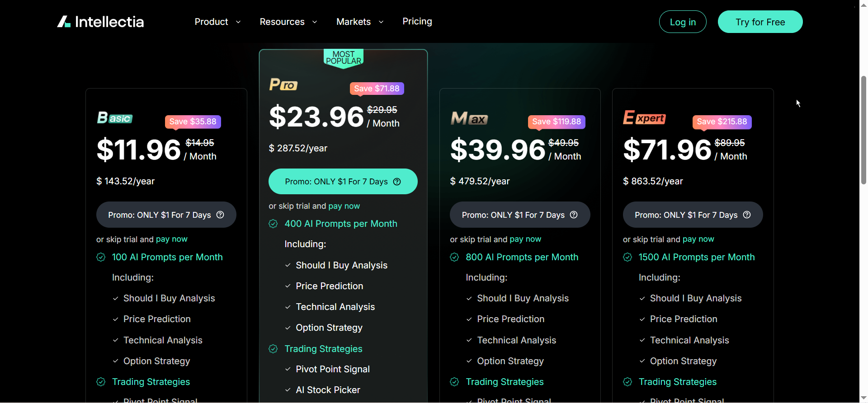Viewport: 868px width, 403px height.
Task: Click help icon on Expert promo button
Action: point(747,215)
